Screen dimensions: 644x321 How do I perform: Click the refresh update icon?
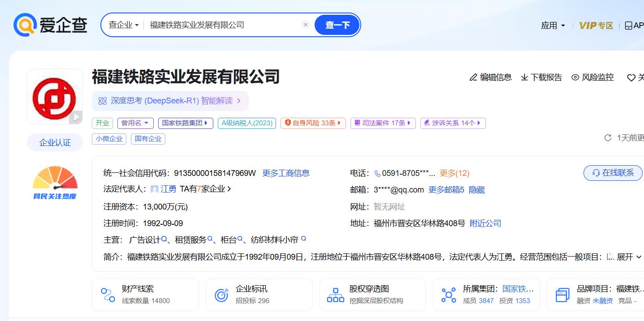(x=608, y=138)
